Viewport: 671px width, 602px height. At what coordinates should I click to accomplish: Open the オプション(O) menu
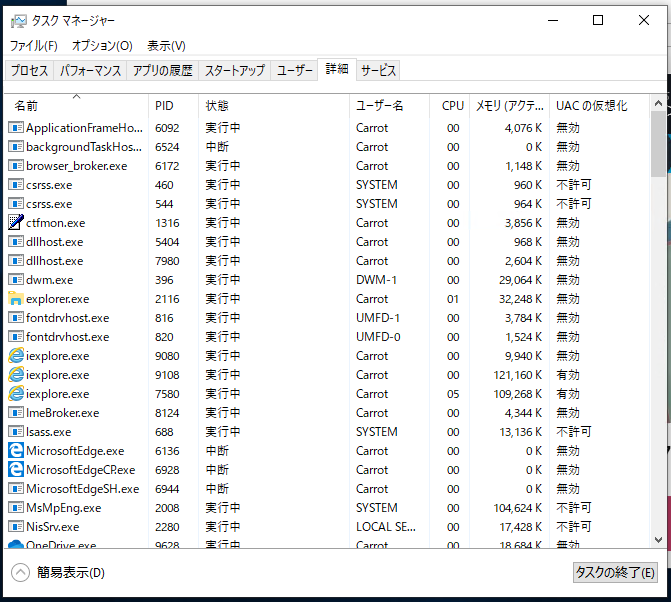[102, 46]
